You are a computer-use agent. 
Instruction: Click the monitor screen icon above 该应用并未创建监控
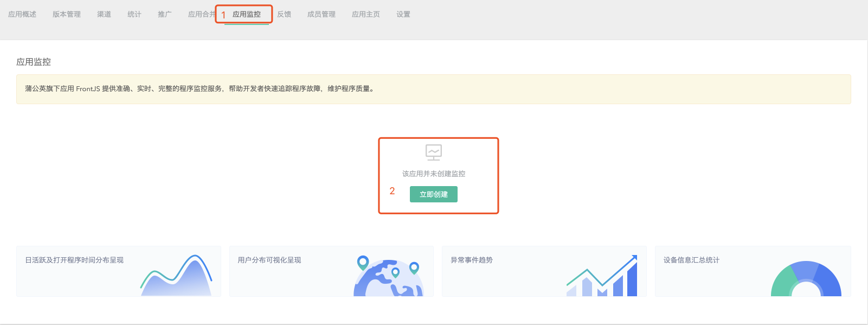click(x=434, y=152)
